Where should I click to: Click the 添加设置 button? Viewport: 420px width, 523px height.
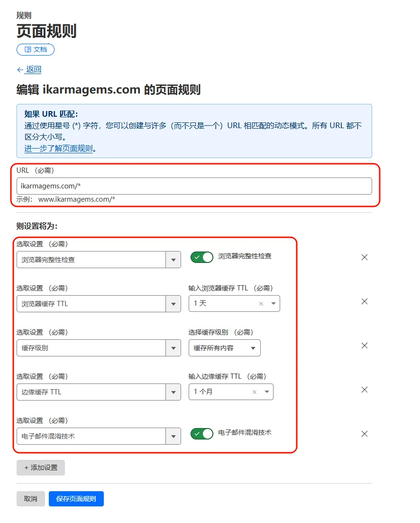click(x=40, y=467)
